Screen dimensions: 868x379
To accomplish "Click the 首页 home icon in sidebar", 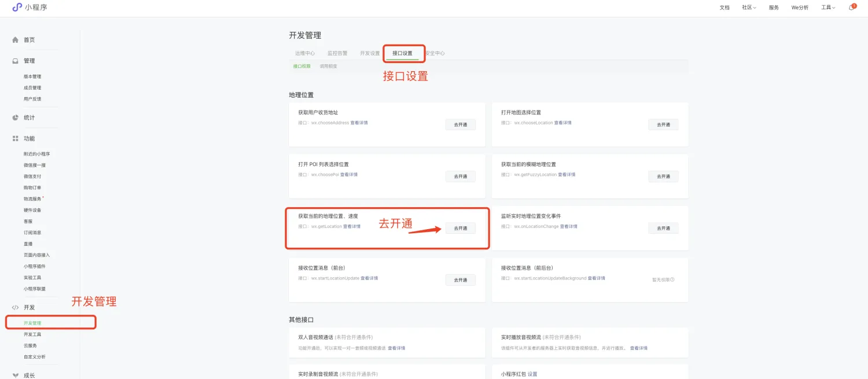I will tap(16, 40).
